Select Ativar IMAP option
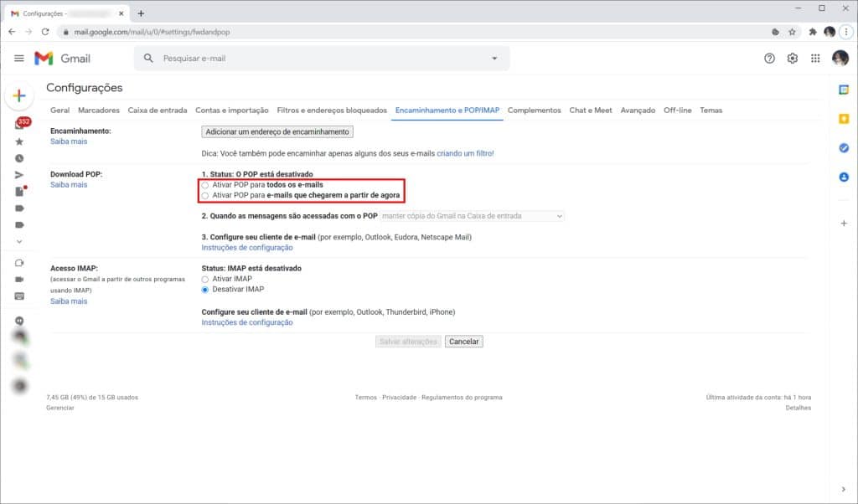The height and width of the screenshot is (504, 858). (204, 280)
